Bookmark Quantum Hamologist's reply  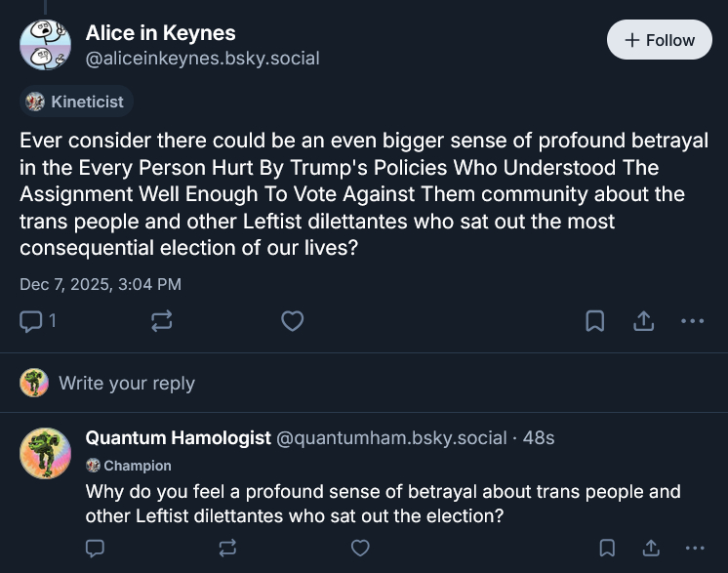pyautogui.click(x=606, y=548)
